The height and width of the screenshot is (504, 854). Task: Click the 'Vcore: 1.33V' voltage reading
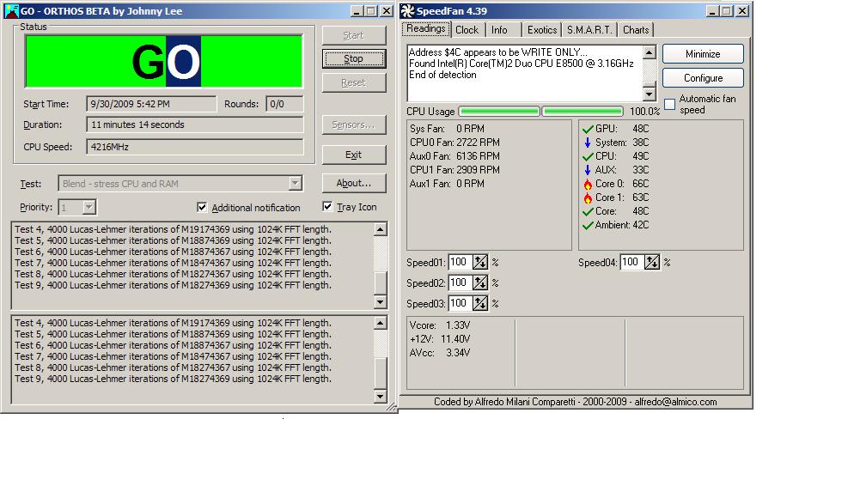(x=440, y=325)
